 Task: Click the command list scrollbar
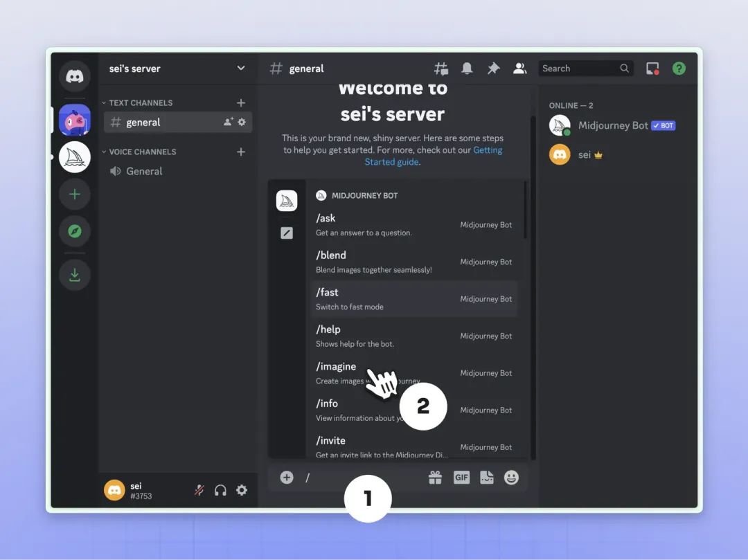point(525,210)
